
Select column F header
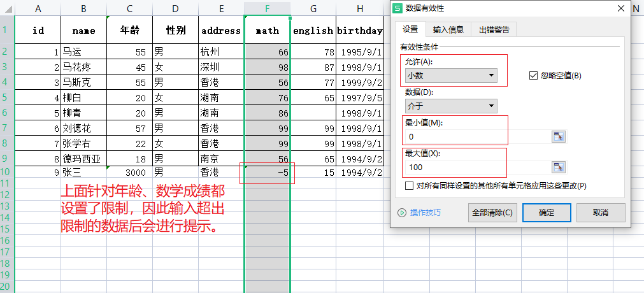point(267,8)
